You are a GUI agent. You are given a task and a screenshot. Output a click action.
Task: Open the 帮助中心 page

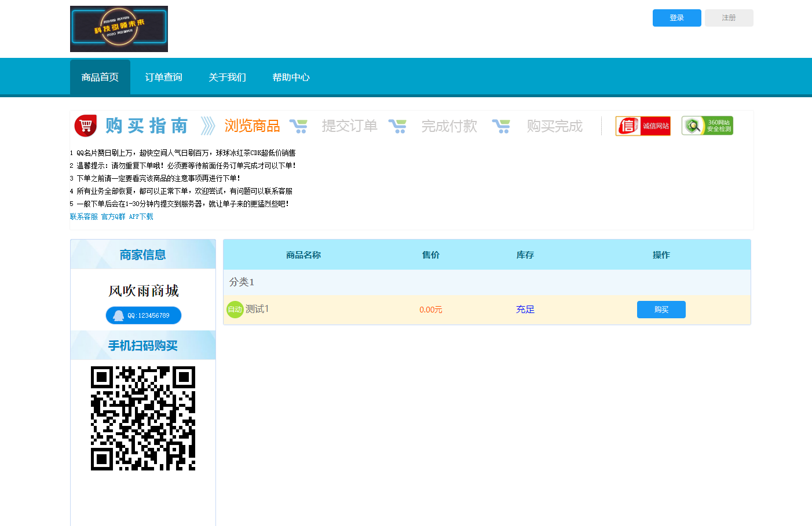pos(291,76)
